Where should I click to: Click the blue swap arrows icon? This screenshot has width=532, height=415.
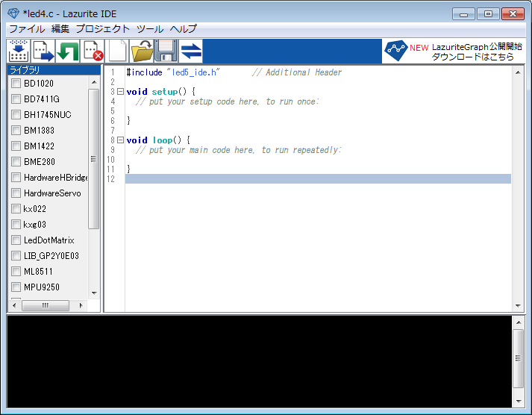191,51
